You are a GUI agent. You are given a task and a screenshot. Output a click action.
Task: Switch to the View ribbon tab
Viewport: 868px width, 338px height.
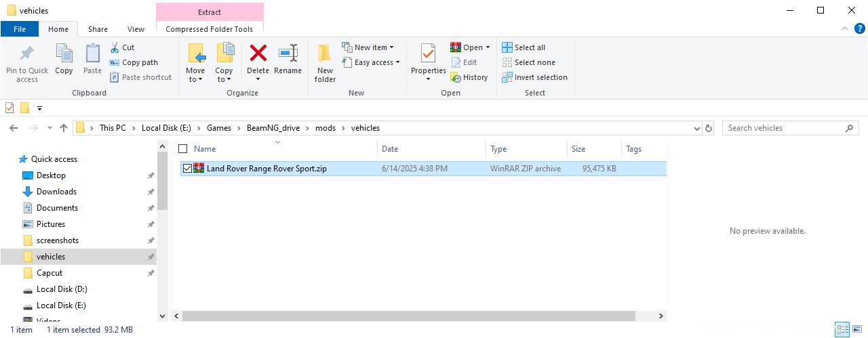point(136,29)
